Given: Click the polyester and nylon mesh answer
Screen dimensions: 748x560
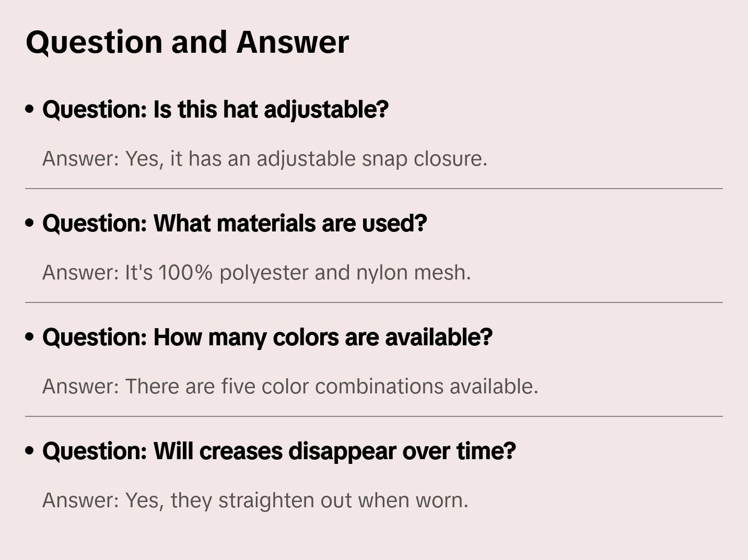Looking at the screenshot, I should pos(256,273).
